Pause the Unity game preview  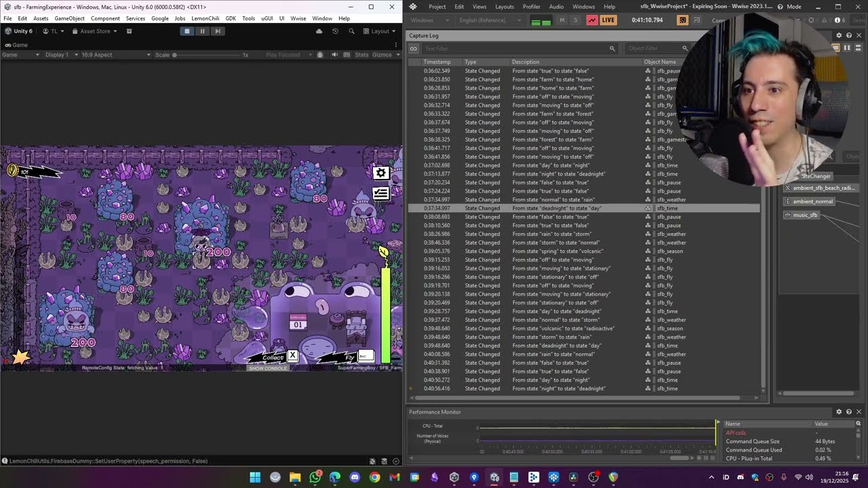point(202,31)
